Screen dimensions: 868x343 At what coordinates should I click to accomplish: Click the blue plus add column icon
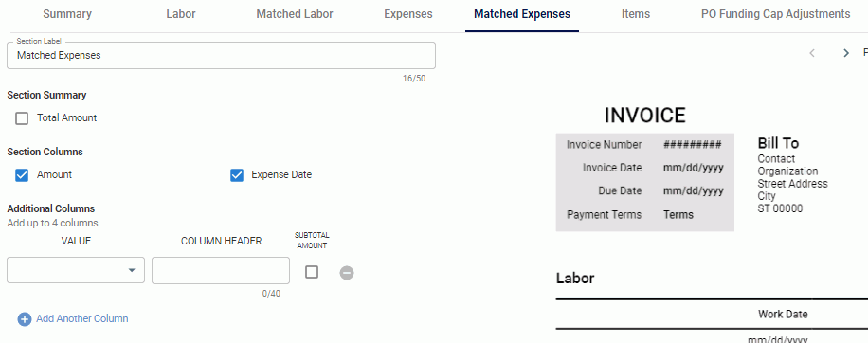pyautogui.click(x=25, y=319)
